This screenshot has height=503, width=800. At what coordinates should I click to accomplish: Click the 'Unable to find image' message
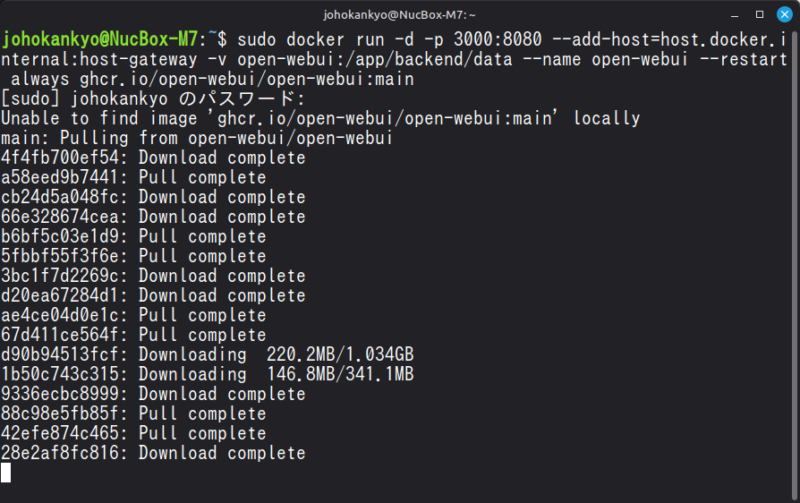click(320, 119)
